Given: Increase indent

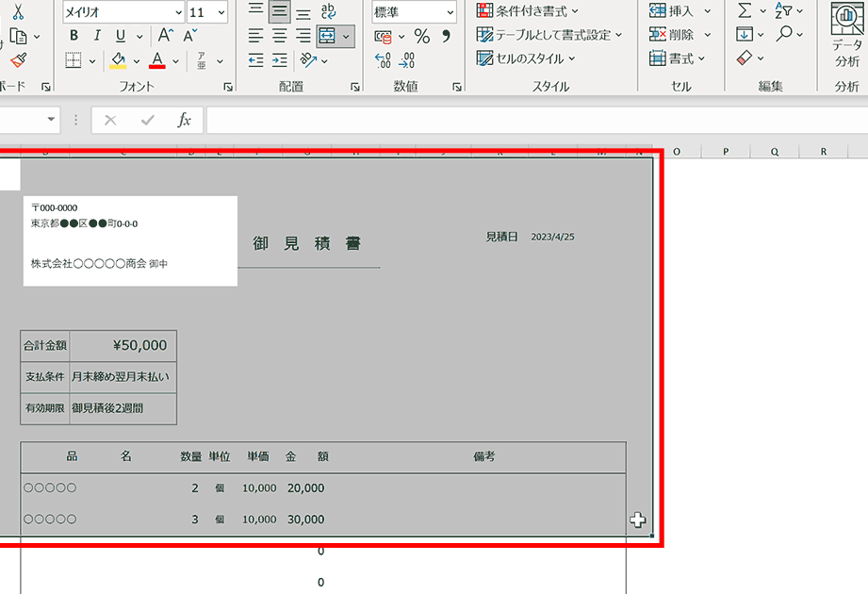Looking at the screenshot, I should tap(280, 60).
